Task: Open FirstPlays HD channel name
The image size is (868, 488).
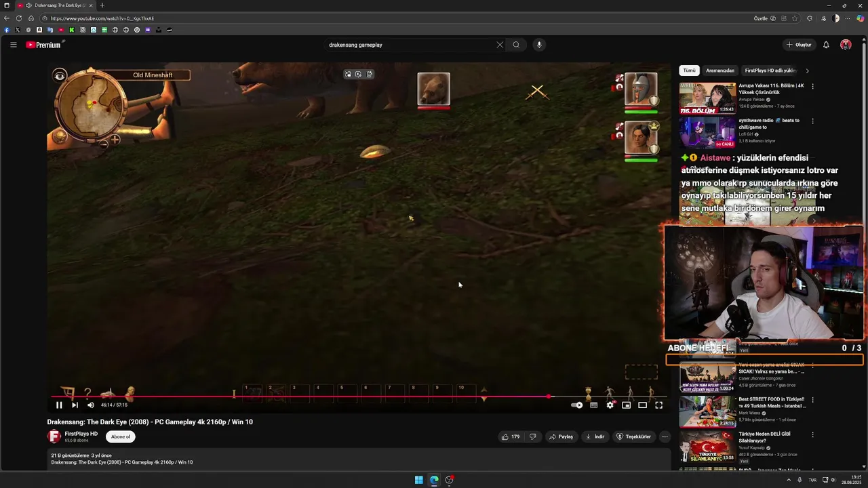Action: click(81, 434)
